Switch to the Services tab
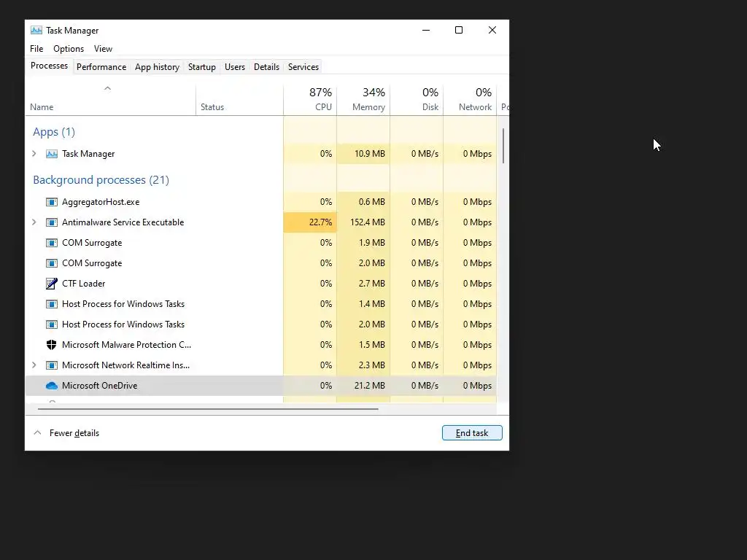747x560 pixels. click(x=303, y=66)
